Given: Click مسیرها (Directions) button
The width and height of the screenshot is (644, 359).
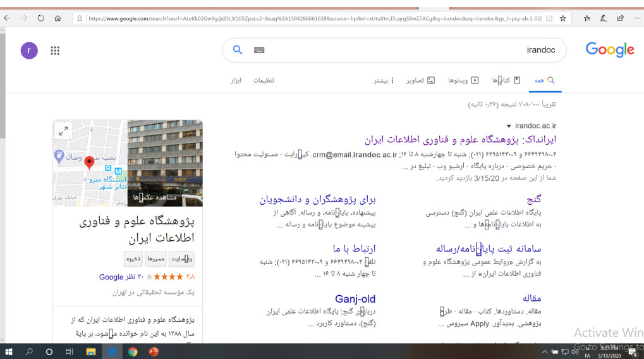Looking at the screenshot, I should [155, 259].
